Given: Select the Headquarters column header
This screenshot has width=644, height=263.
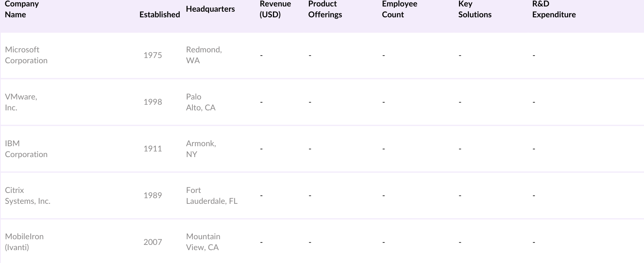Looking at the screenshot, I should [210, 9].
